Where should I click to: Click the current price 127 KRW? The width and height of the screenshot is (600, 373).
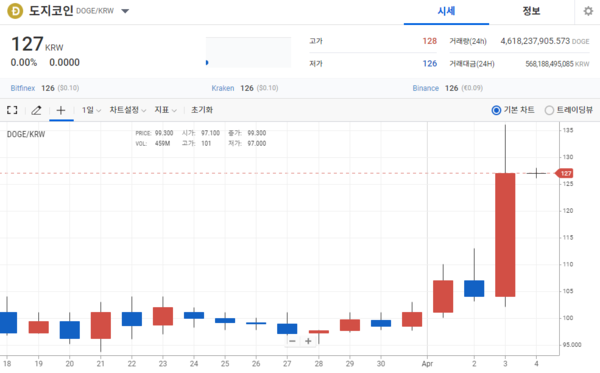[x=37, y=44]
